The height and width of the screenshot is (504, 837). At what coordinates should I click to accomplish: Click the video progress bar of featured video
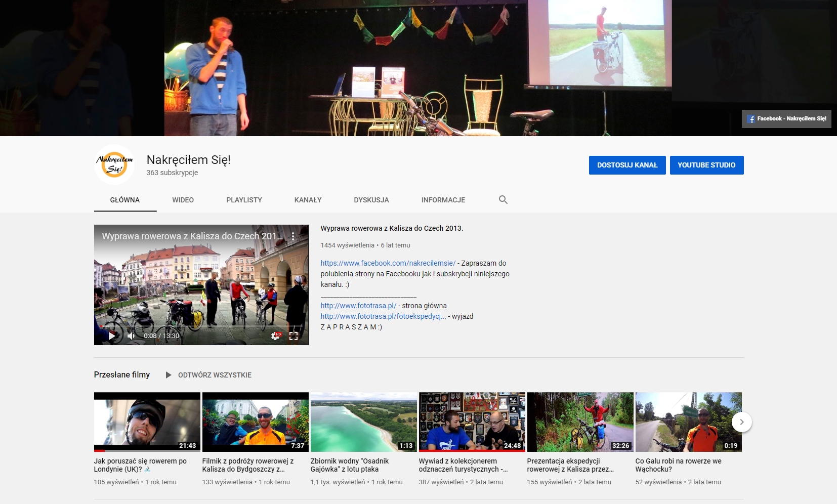(201, 326)
